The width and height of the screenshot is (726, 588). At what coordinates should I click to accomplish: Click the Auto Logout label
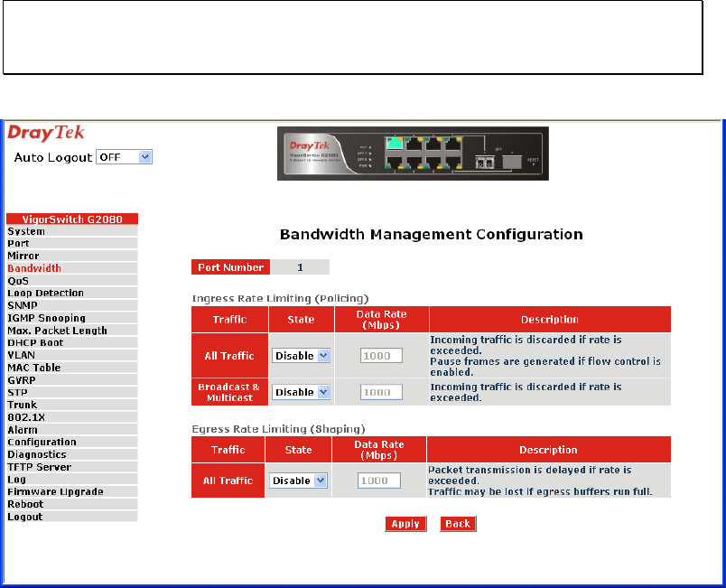point(53,158)
